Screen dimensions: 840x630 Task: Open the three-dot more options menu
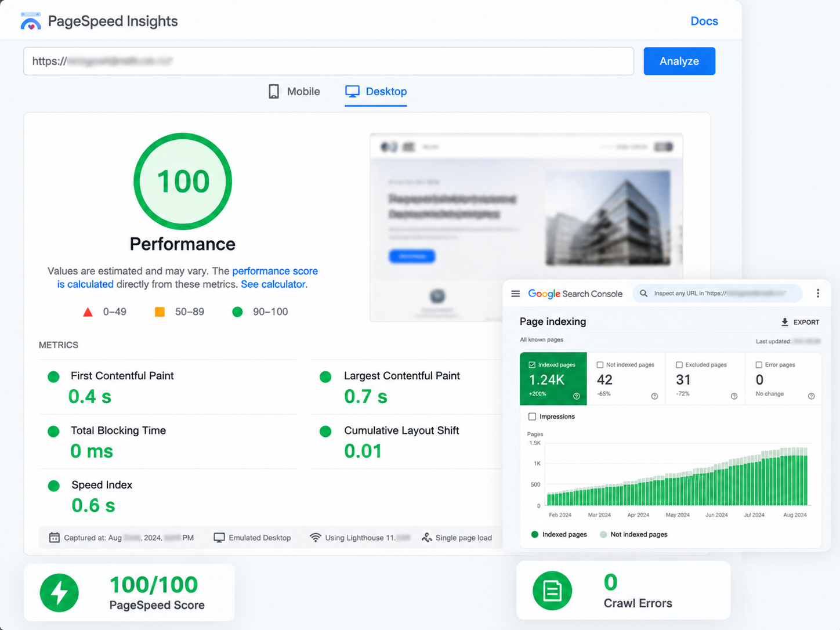(x=818, y=294)
